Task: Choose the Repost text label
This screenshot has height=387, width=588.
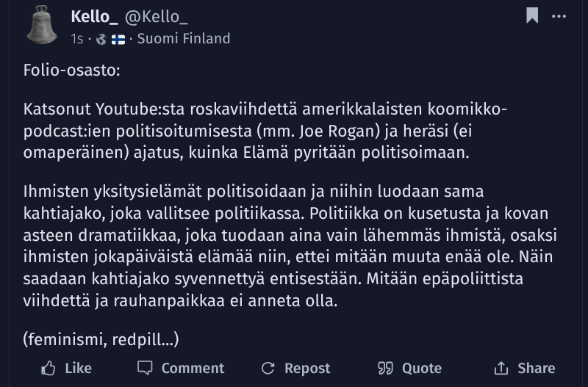Action: 307,368
